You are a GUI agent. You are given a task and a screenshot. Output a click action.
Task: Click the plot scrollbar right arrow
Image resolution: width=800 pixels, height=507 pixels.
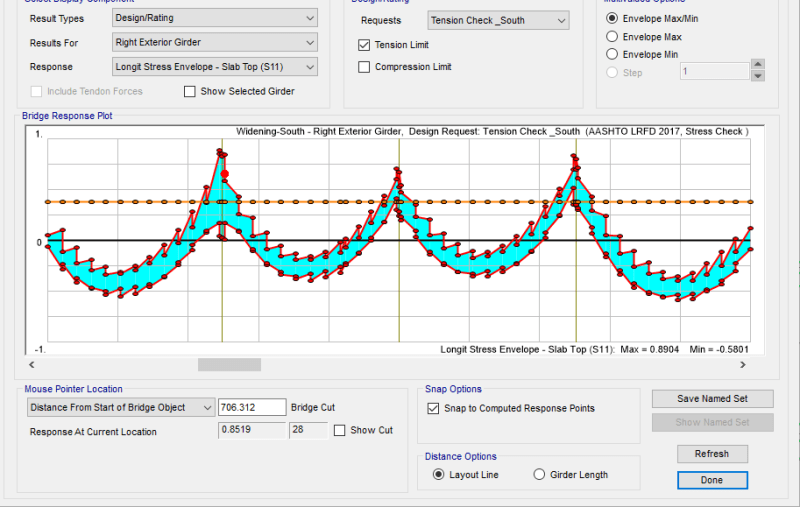[743, 365]
